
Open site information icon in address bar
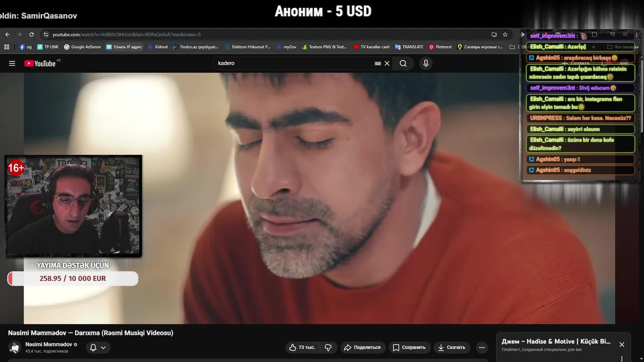[x=46, y=35]
